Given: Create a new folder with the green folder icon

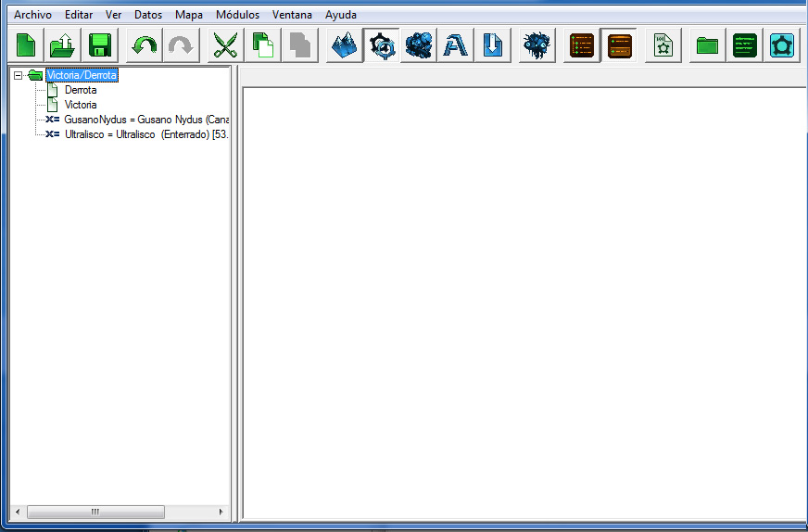Looking at the screenshot, I should click(708, 45).
